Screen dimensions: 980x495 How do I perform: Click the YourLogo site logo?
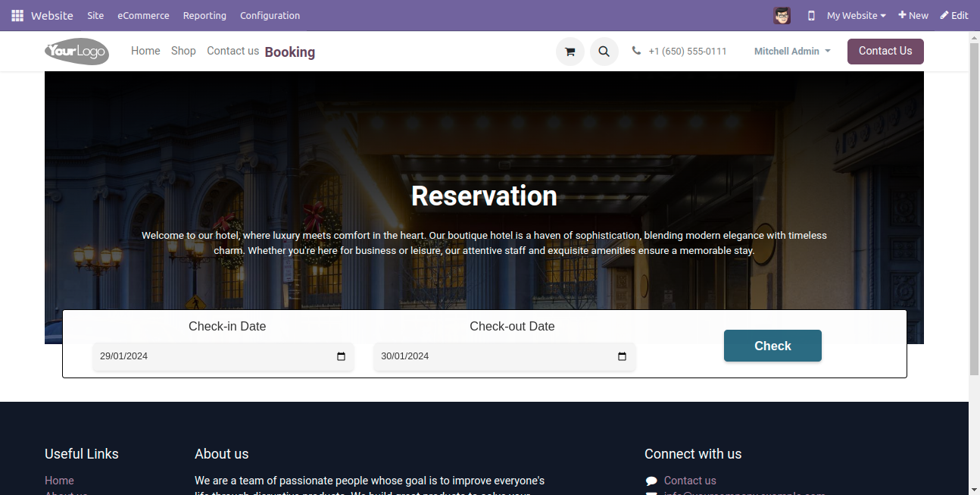[76, 52]
